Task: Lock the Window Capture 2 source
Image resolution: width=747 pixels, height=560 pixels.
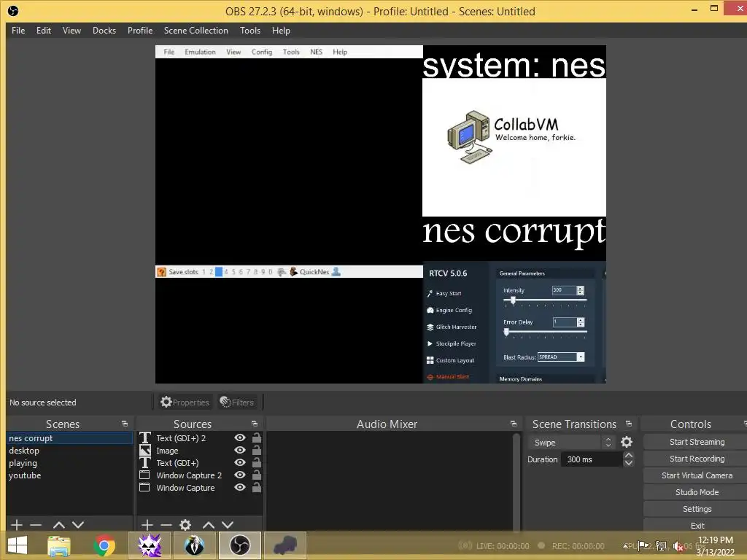Action: click(x=256, y=475)
